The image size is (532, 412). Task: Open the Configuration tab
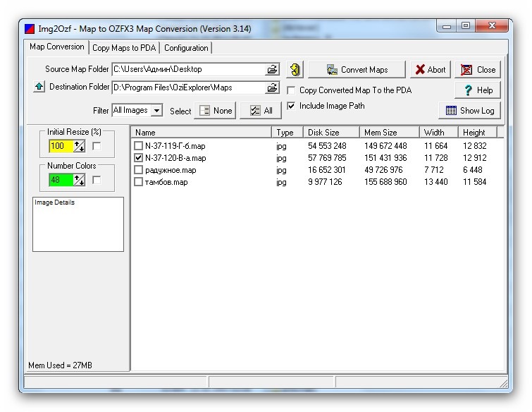coord(186,48)
